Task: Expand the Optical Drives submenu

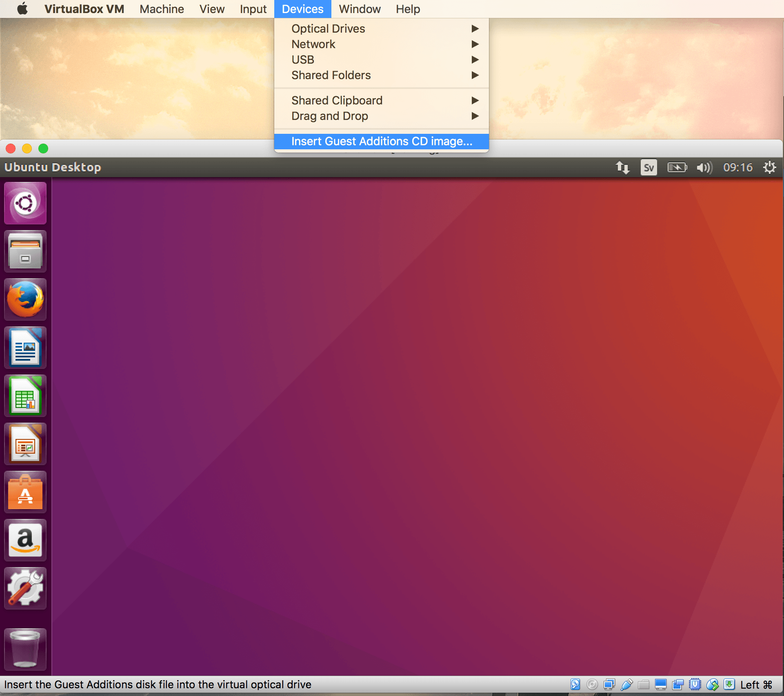Action: click(382, 29)
